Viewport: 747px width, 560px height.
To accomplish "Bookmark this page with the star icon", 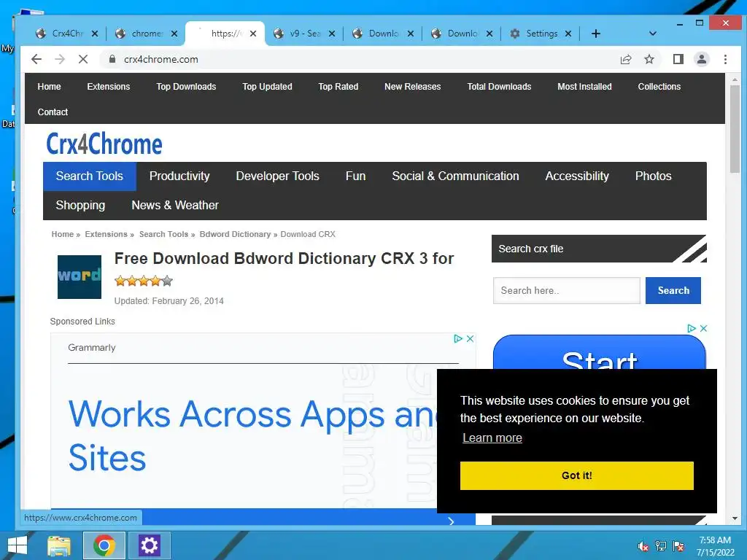I will tap(649, 59).
